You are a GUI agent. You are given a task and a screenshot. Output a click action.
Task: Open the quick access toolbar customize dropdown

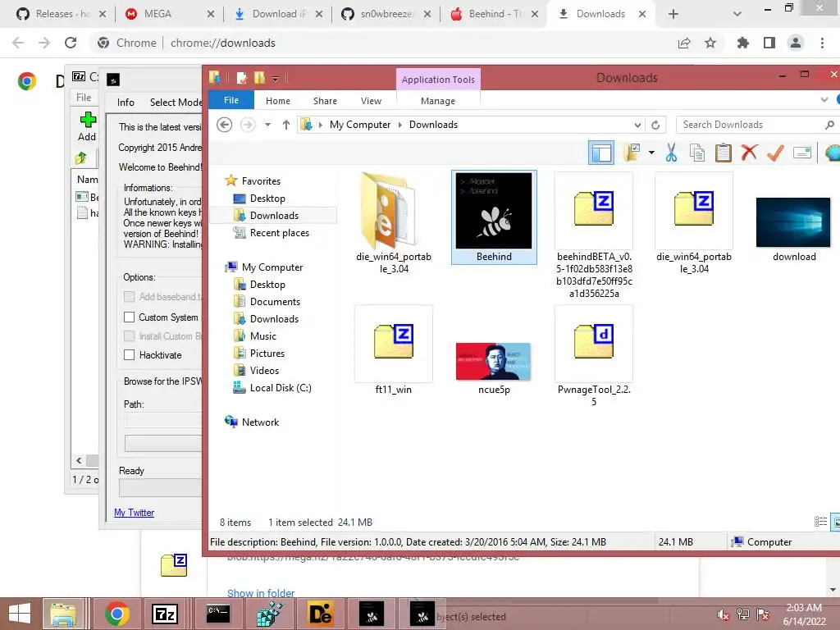click(x=275, y=79)
